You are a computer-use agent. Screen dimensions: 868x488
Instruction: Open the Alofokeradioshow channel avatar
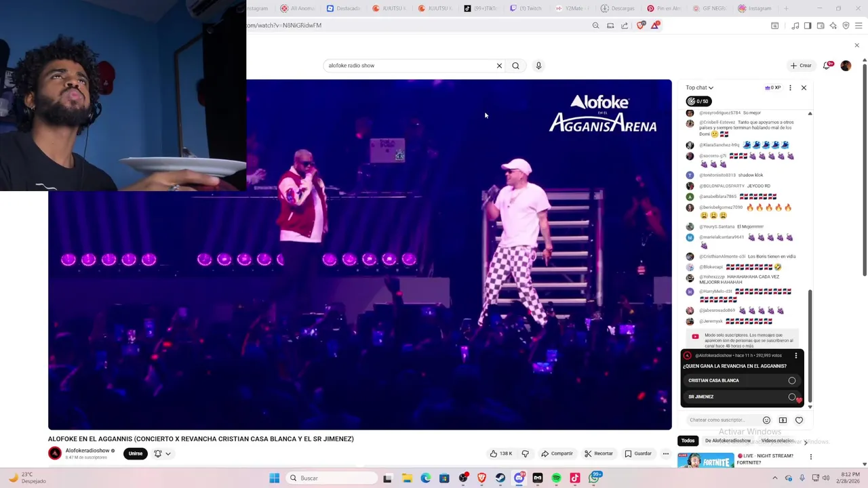tap(55, 453)
